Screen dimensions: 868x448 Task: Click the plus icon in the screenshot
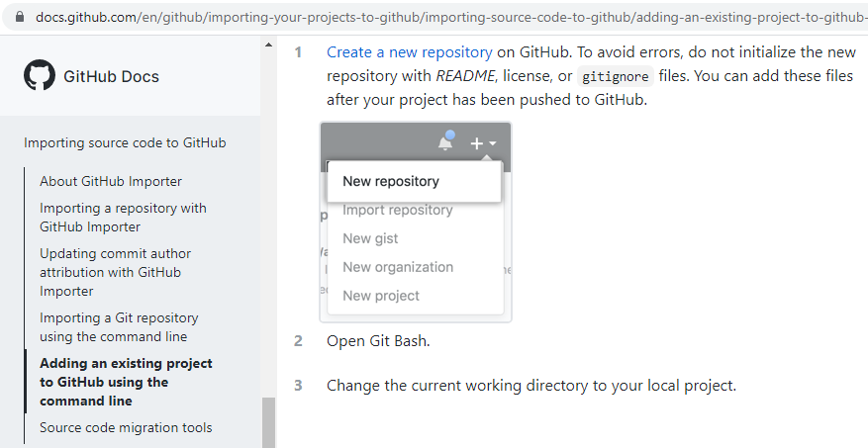[x=476, y=143]
